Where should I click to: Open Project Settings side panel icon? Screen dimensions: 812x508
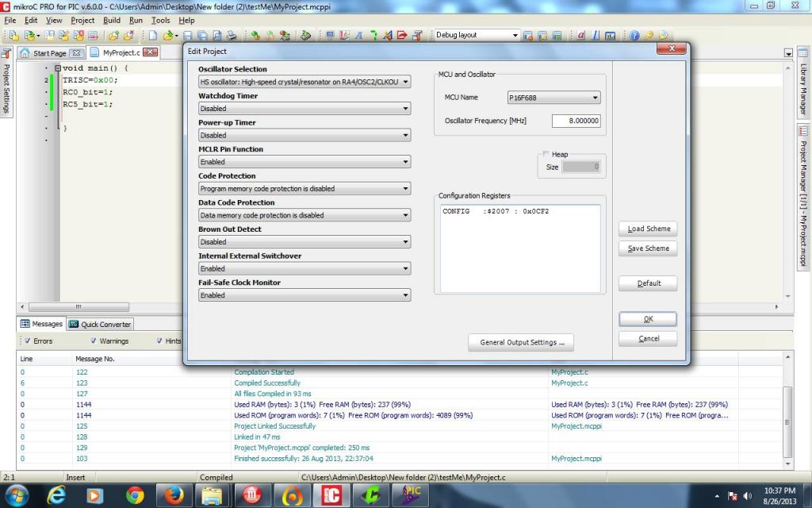(x=6, y=53)
